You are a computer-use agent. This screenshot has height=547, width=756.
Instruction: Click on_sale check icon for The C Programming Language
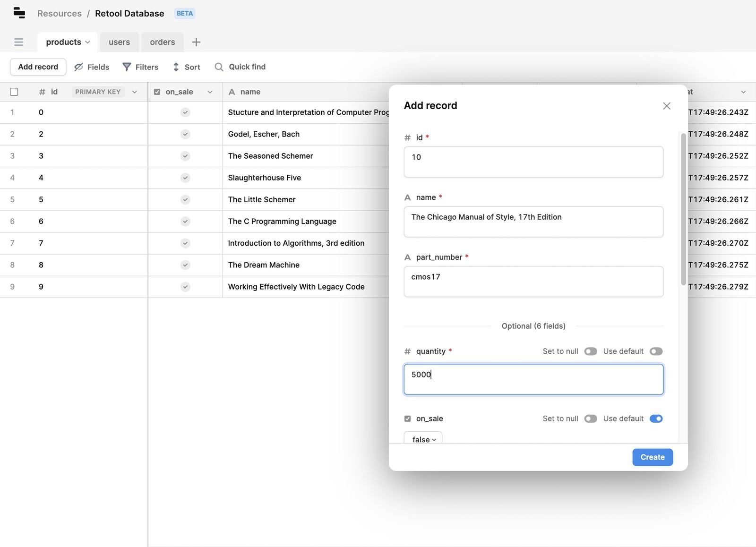click(185, 221)
